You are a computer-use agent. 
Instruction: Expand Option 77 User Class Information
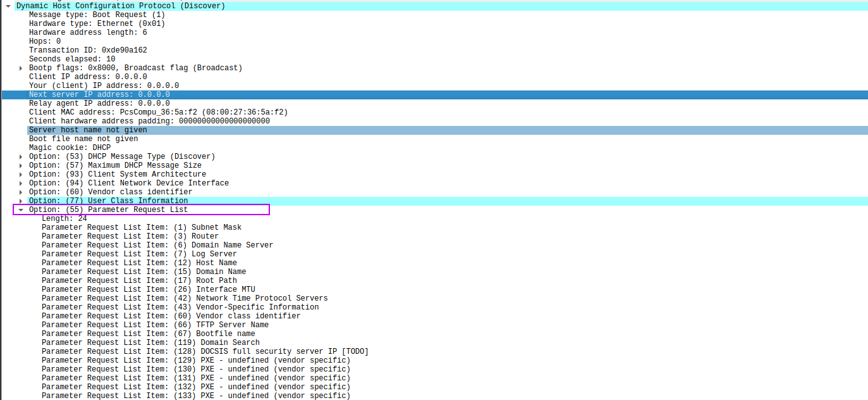click(x=21, y=201)
